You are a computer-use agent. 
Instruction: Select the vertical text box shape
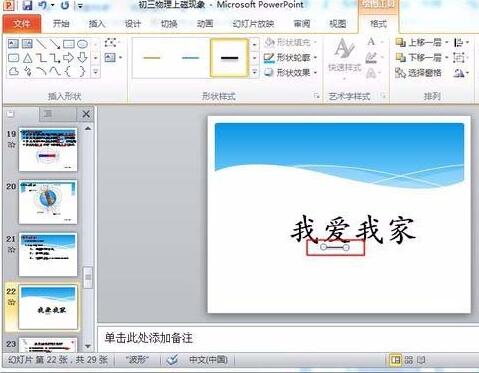pyautogui.click(x=27, y=44)
